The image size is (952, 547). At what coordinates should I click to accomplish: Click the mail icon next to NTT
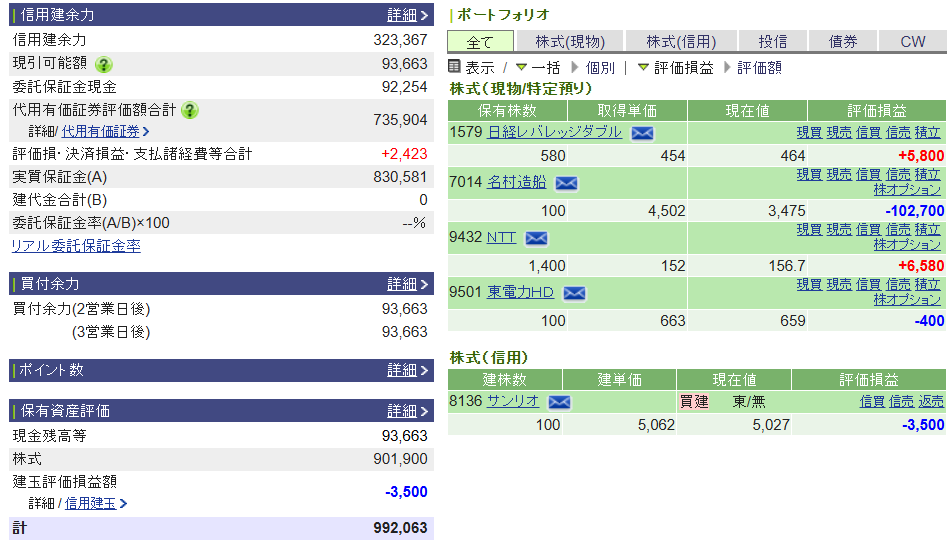click(x=536, y=238)
